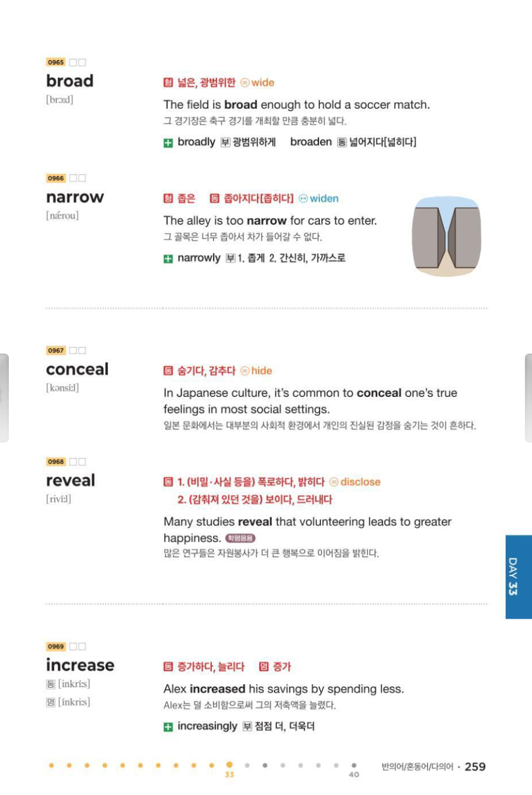Click the green plus icon beside broadly
The width and height of the screenshot is (532, 795).
pyautogui.click(x=168, y=142)
